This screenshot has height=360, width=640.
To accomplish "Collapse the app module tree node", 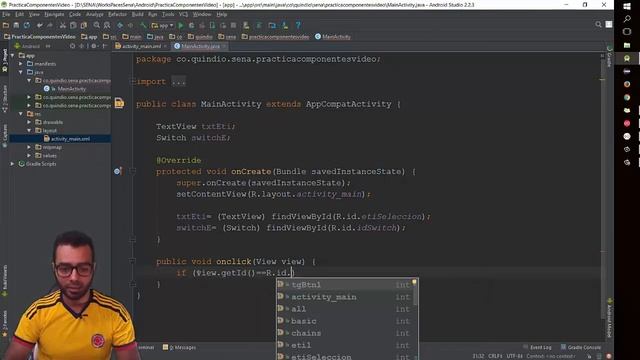I will pos(13,56).
